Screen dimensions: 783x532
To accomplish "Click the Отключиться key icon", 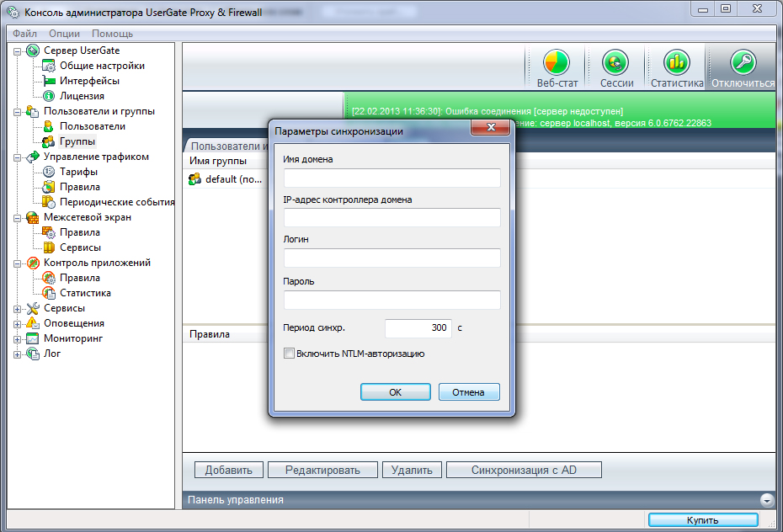I will click(x=743, y=62).
